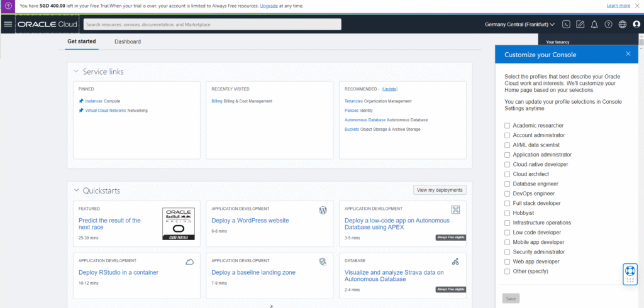The image size is (644, 308).
Task: Click the Learn more link
Action: pos(618,6)
